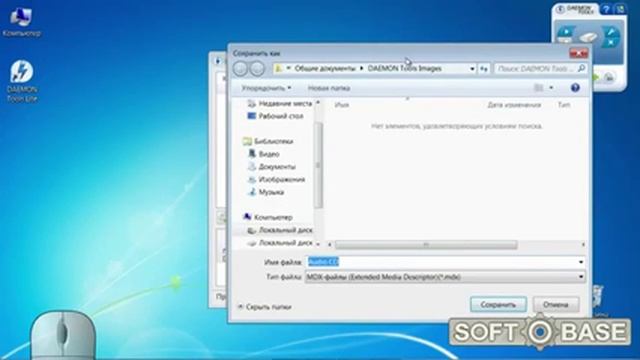Open the Упорядочить menu

pos(266,88)
